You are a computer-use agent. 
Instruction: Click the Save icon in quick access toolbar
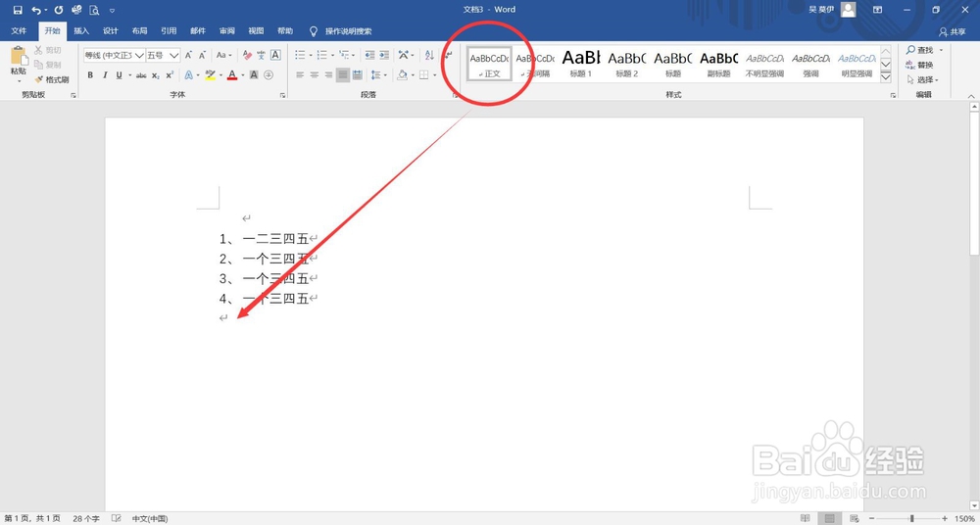pyautogui.click(x=18, y=10)
